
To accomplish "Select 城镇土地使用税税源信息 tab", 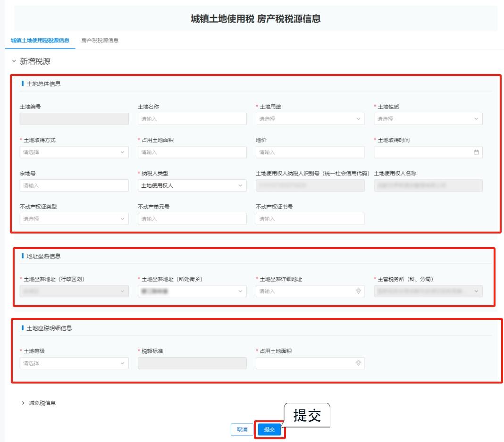I will click(40, 41).
